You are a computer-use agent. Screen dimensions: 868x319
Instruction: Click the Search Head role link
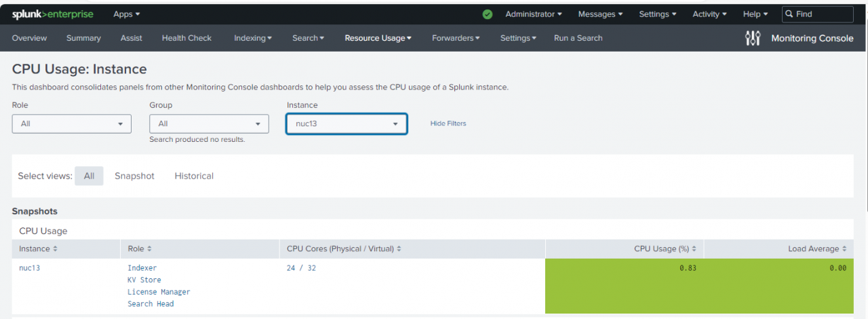[151, 303]
